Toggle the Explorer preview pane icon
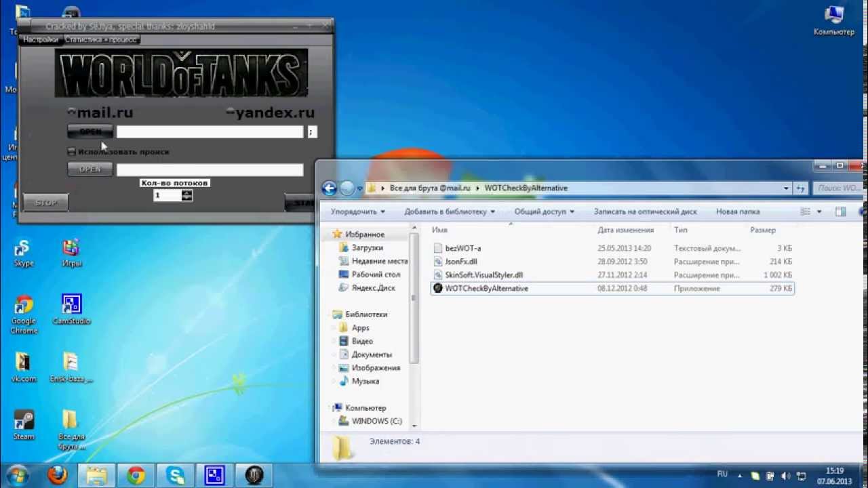 [x=841, y=212]
